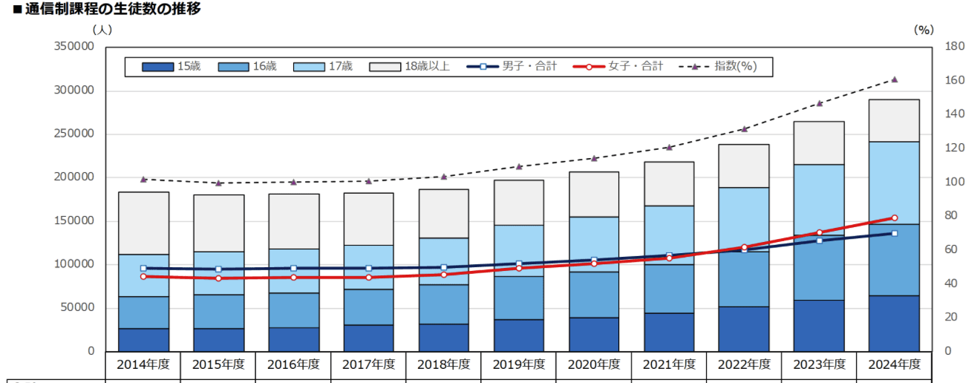980x383 pixels.
Task: Click the 女子・合計 legend line marker
Action: coord(589,67)
